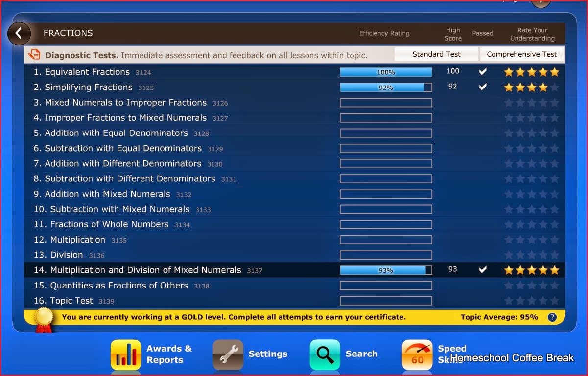
Task: Click the Passed column header
Action: tap(483, 33)
